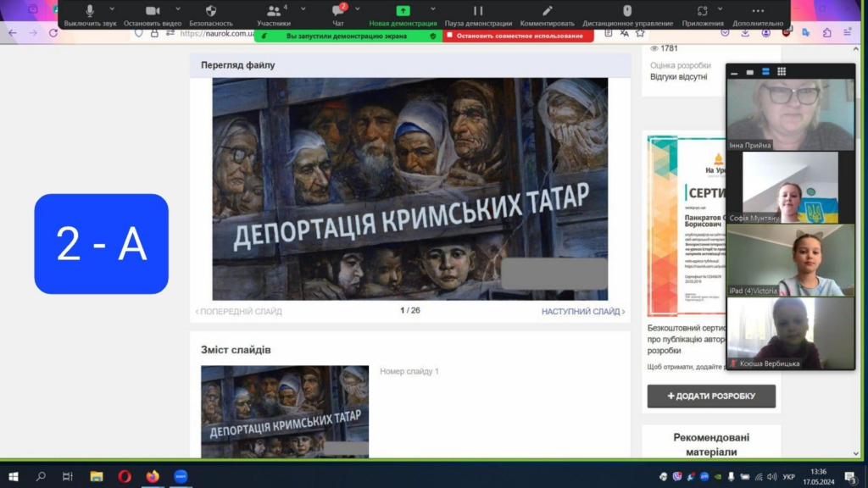This screenshot has height=488, width=868.
Task: Open Opera browser from taskbar
Action: point(125,476)
